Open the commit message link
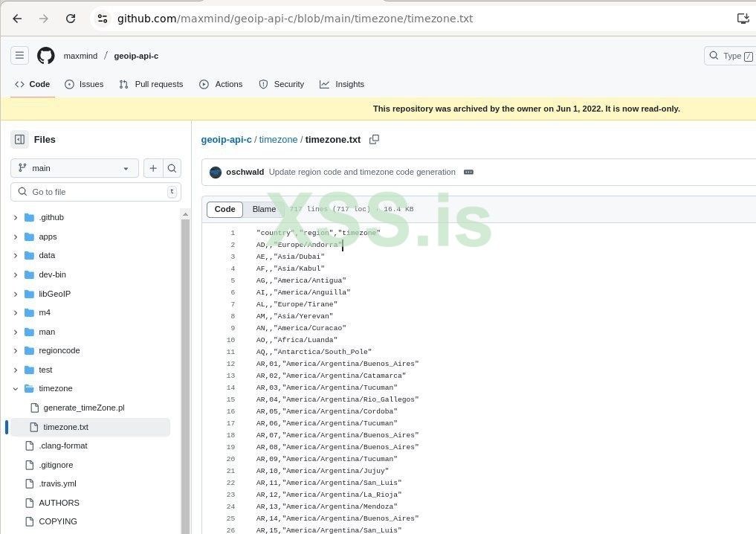The height and width of the screenshot is (534, 756). tap(362, 173)
